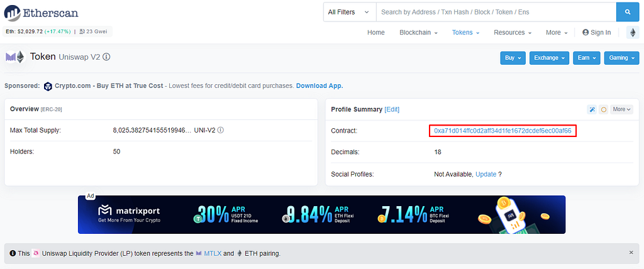Open the Exchange dropdown button

(x=549, y=58)
